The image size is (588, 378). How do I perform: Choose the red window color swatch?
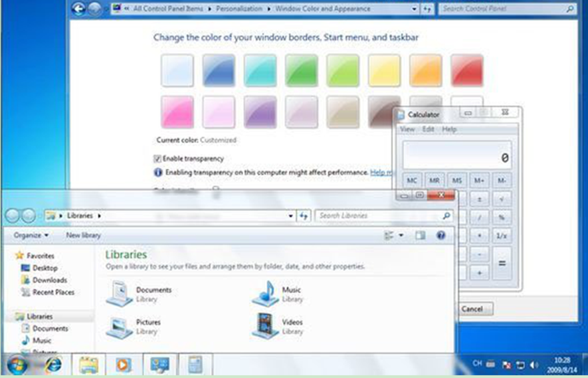tap(467, 70)
